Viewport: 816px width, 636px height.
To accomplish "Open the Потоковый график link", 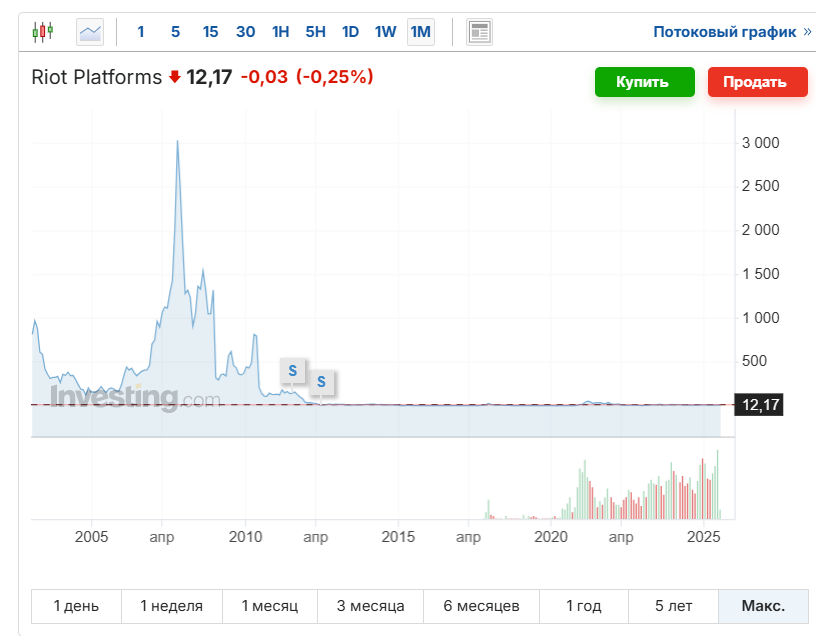I will point(732,32).
